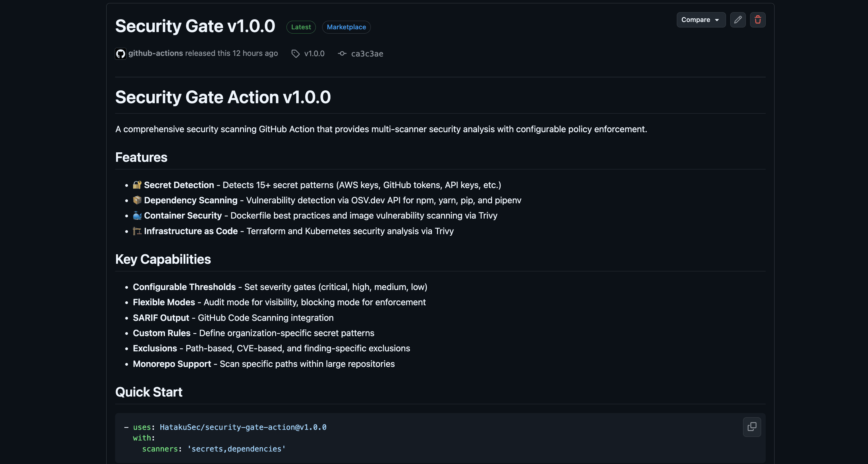868x464 pixels.
Task: Click the github-actions avatar icon
Action: [x=121, y=53]
